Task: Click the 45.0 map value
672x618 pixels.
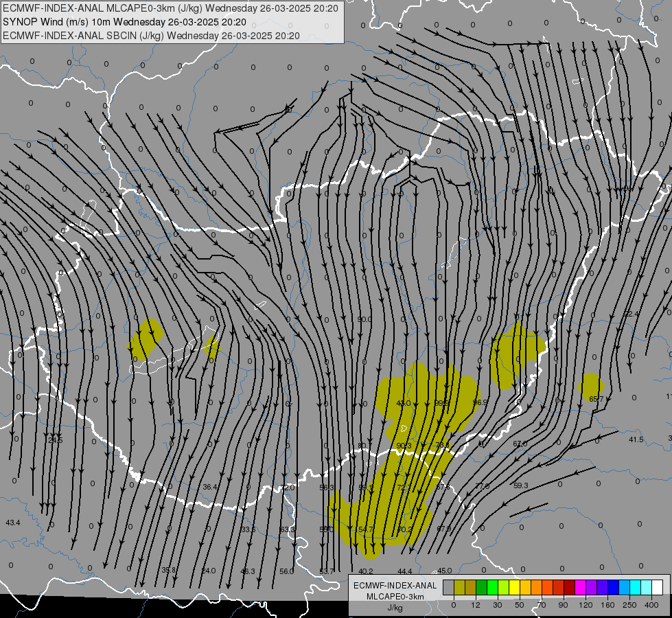Action: click(444, 571)
